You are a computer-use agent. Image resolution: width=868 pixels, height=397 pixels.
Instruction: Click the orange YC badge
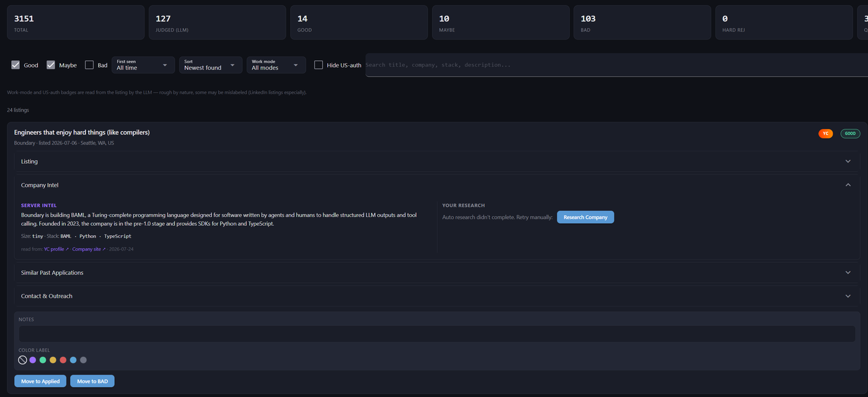(x=825, y=133)
